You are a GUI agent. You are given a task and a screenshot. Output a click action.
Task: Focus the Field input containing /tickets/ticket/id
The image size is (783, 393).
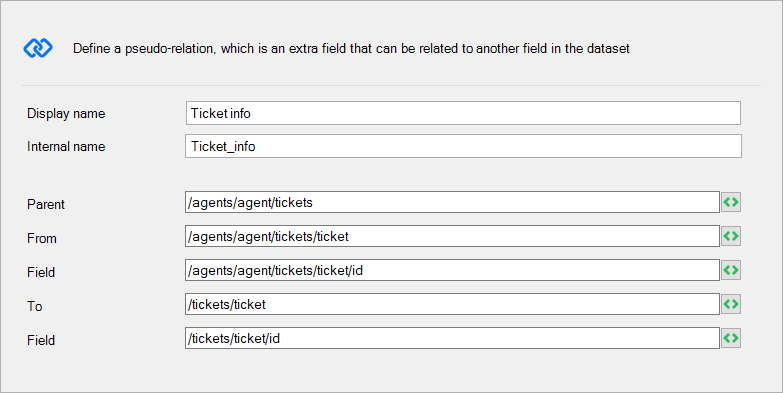click(452, 338)
